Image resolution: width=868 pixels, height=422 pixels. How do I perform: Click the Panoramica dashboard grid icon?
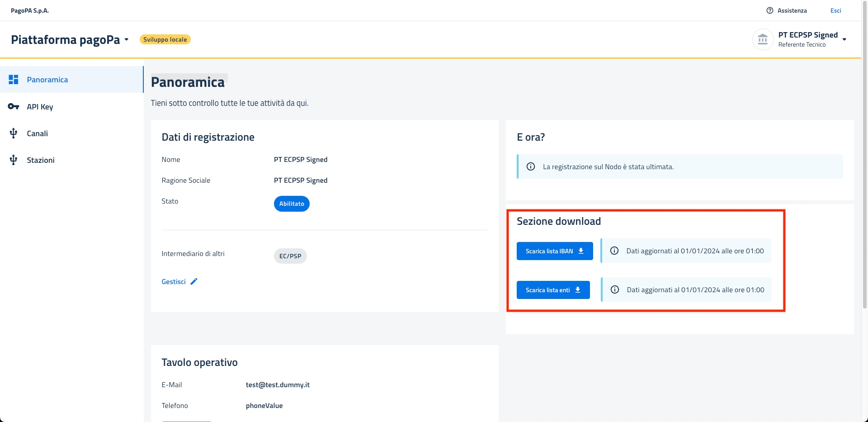point(14,80)
